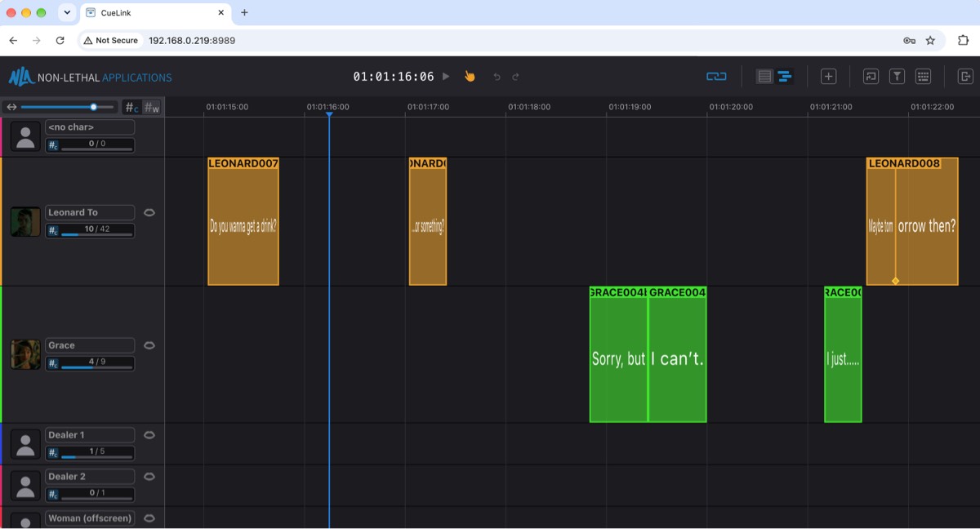Toggle the #c character count mode
The image size is (980, 529).
[131, 107]
